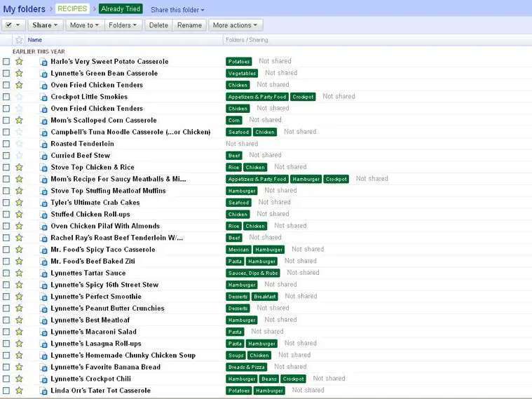Click document icon of Lynnette's Crockpot Chili
This screenshot has width=532, height=399.
coord(43,379)
